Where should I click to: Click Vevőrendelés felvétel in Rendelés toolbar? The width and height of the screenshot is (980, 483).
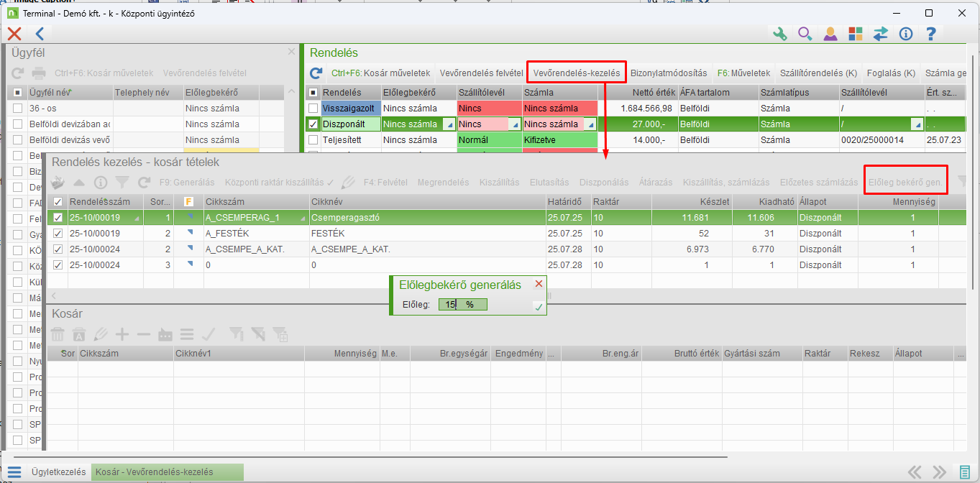(x=482, y=73)
